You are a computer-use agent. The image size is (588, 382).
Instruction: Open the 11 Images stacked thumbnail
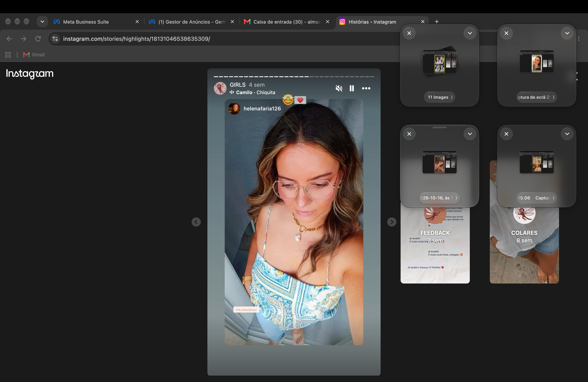[x=440, y=62]
